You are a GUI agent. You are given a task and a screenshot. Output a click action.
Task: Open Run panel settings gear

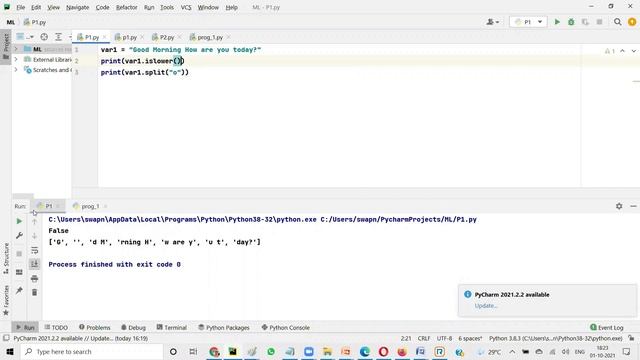pyautogui.click(x=619, y=206)
